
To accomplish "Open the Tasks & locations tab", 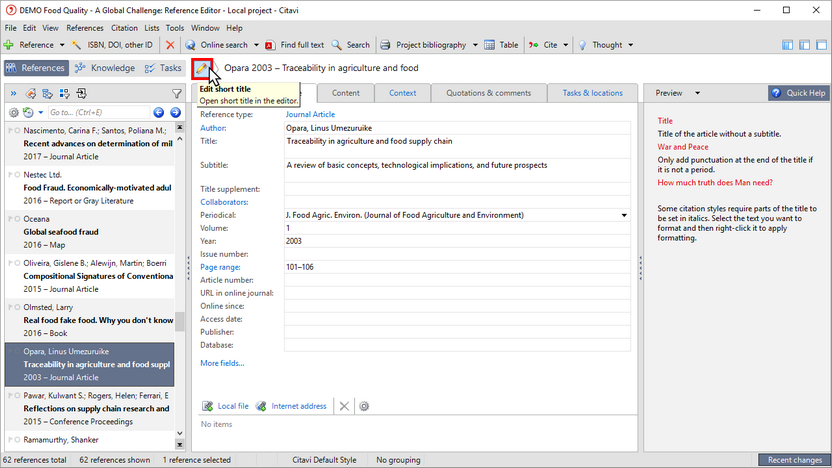I will click(593, 93).
